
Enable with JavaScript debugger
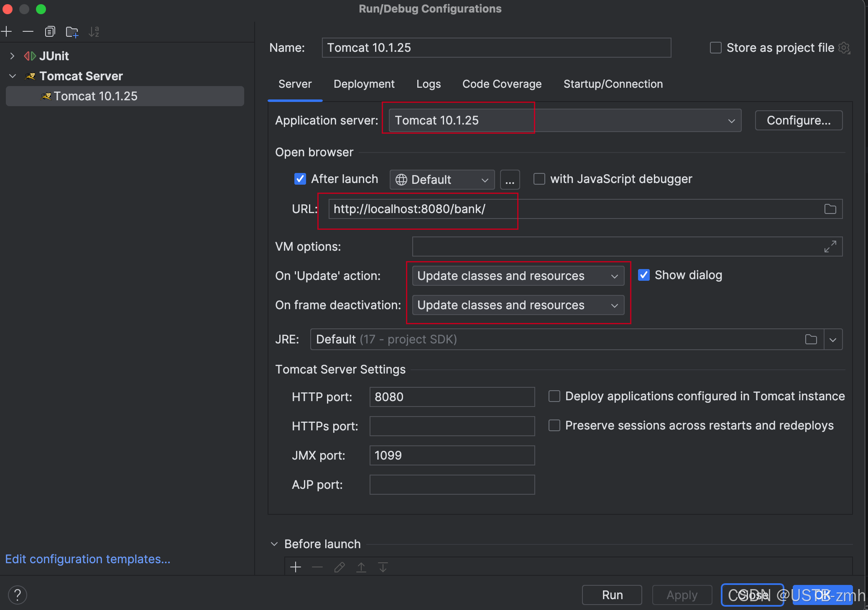(539, 179)
